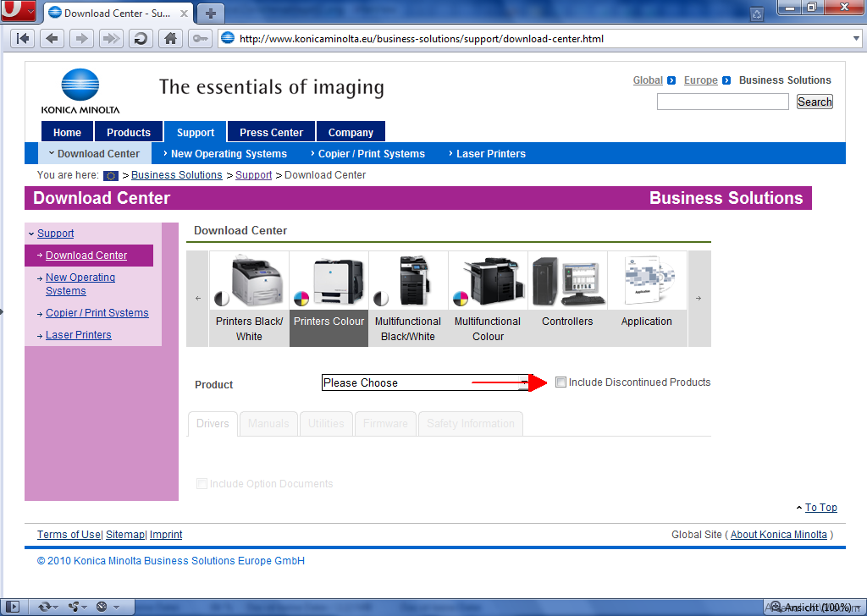Click the Search button
This screenshot has height=616, width=867.
[815, 102]
